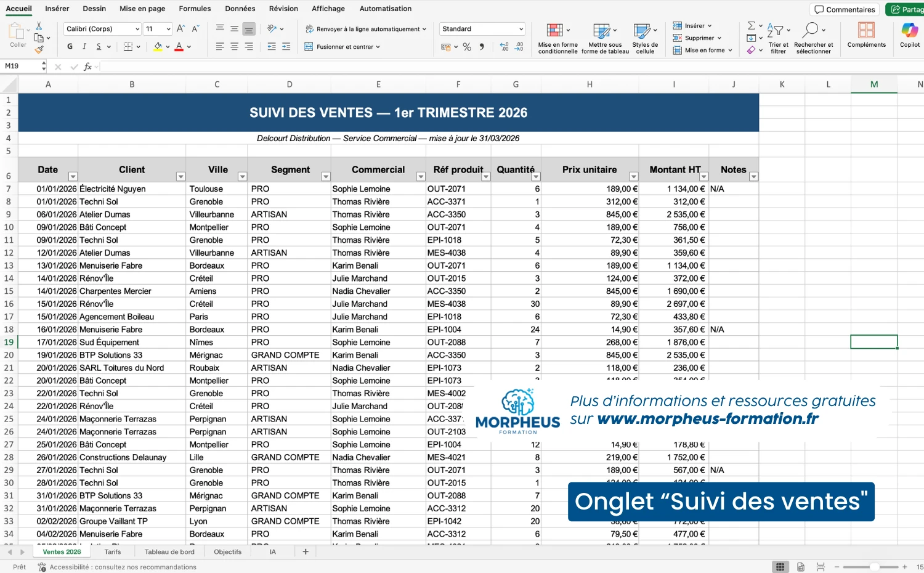Click the Cut scissors icon
Image resolution: width=924 pixels, height=573 pixels.
(x=39, y=26)
